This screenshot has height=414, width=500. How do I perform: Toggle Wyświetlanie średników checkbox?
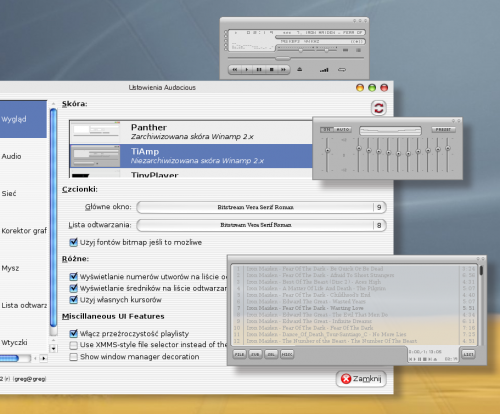click(73, 288)
